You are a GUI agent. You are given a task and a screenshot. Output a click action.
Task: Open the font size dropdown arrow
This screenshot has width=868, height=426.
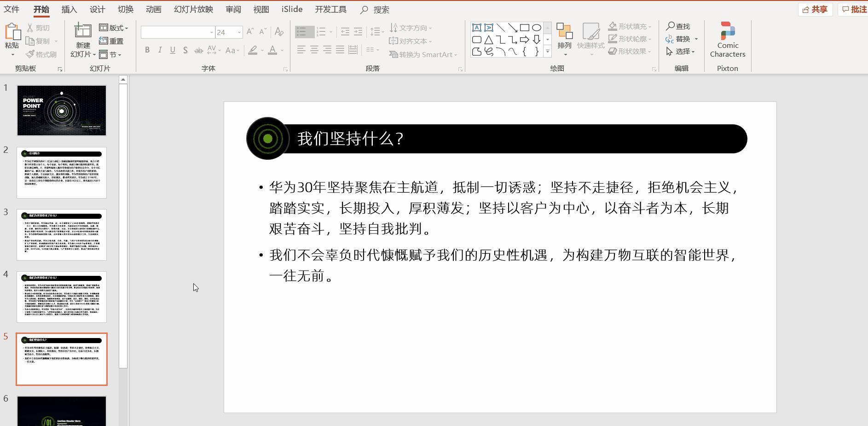click(x=239, y=32)
